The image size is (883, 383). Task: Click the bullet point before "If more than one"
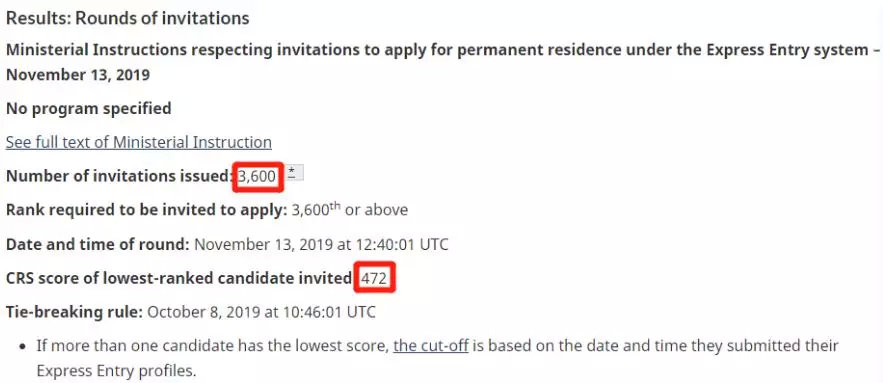click(x=23, y=346)
